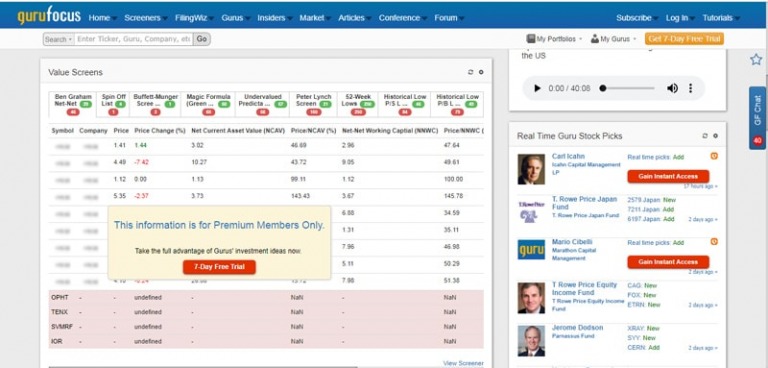Click T. Rowe Price Japan Fund logo

tap(531, 212)
